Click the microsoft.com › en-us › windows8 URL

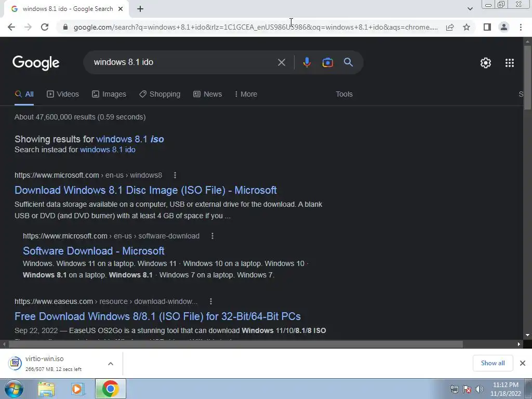click(88, 175)
